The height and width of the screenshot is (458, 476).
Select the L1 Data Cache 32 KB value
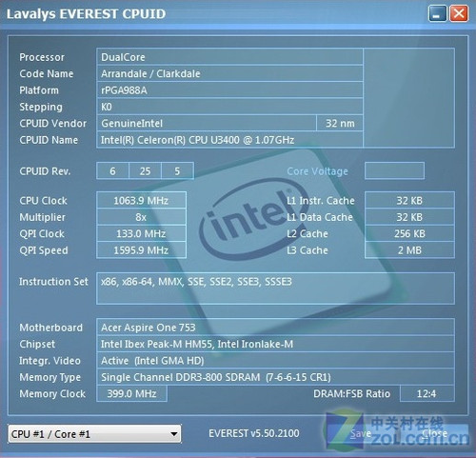[409, 217]
